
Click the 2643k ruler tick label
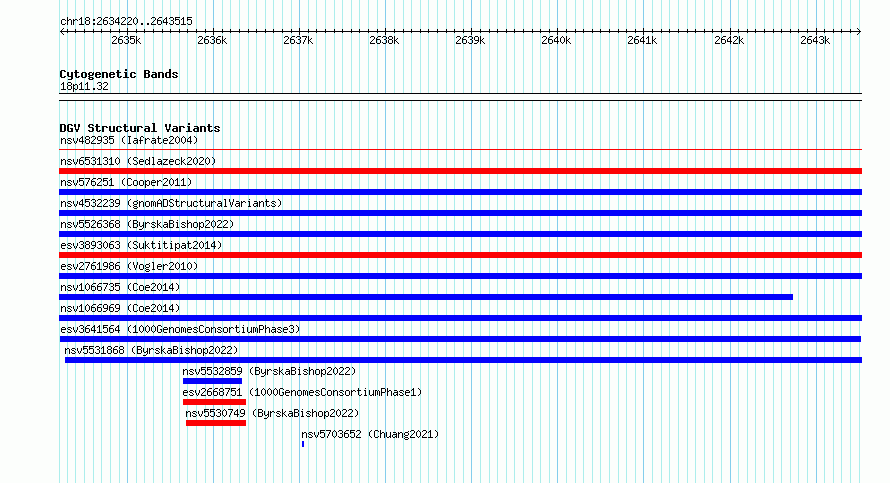point(815,40)
